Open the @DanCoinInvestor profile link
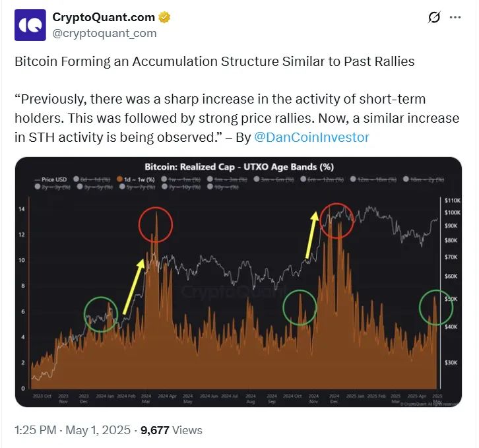 (x=311, y=137)
